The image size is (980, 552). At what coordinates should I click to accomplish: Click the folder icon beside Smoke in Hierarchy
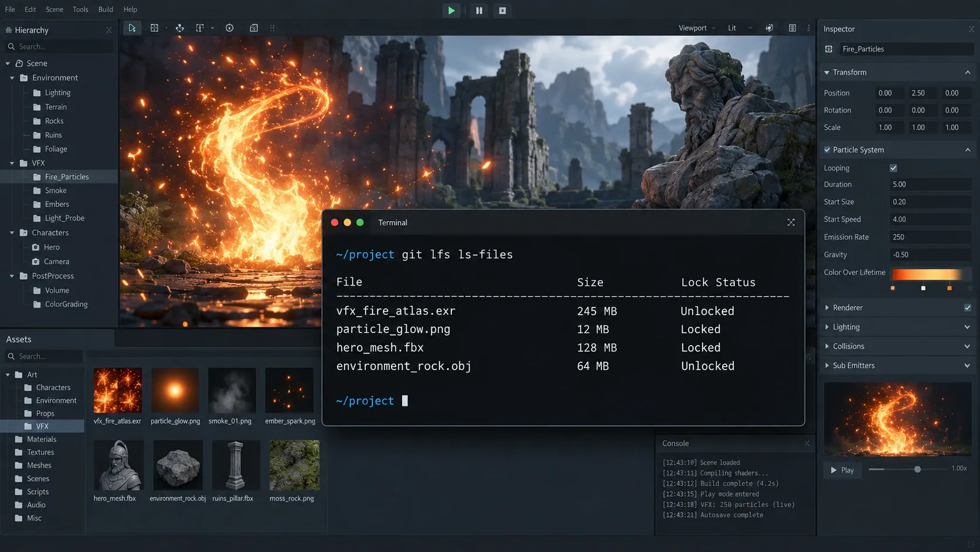coord(37,191)
